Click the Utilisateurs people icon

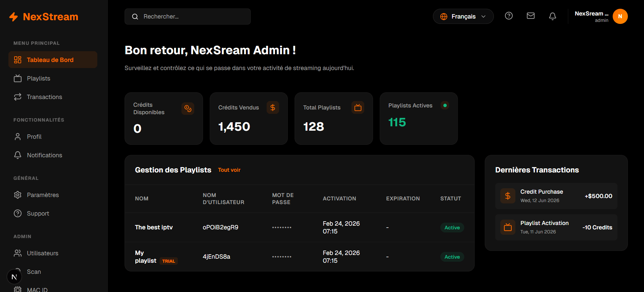coord(18,253)
